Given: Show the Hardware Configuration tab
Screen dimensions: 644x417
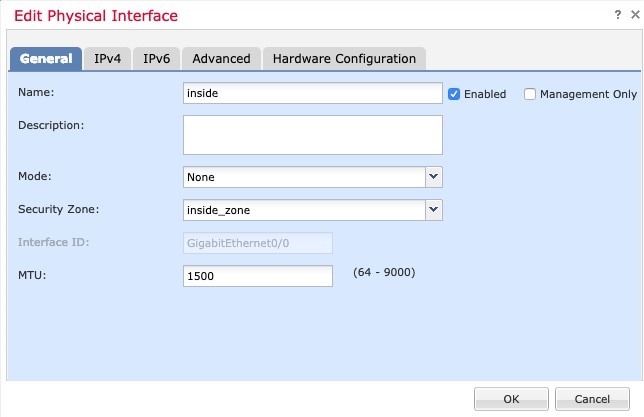Looking at the screenshot, I should point(344,58).
